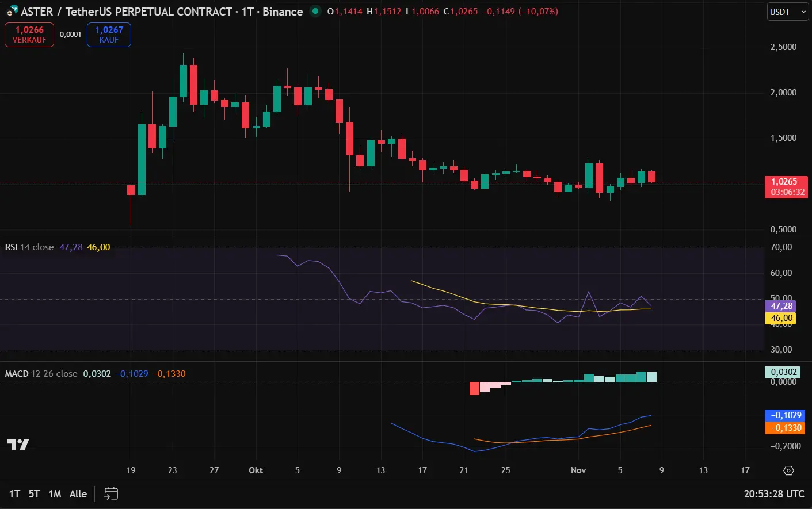
Task: Select the blue RSI value badge 47,28
Action: click(781, 306)
